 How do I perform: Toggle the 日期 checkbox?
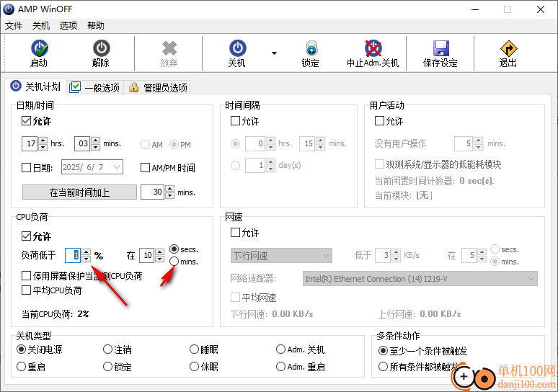pyautogui.click(x=27, y=168)
